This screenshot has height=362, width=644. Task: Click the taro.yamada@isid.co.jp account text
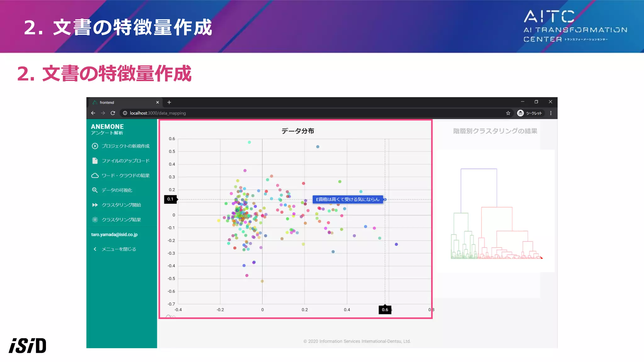(114, 235)
